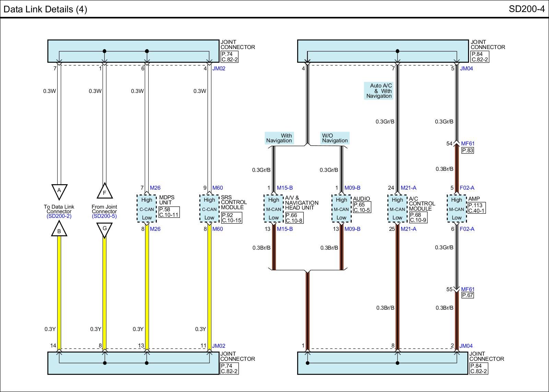Viewport: 549px width, 392px height.
Task: Select the A/C Control Module M-CAN box
Action: click(x=397, y=209)
